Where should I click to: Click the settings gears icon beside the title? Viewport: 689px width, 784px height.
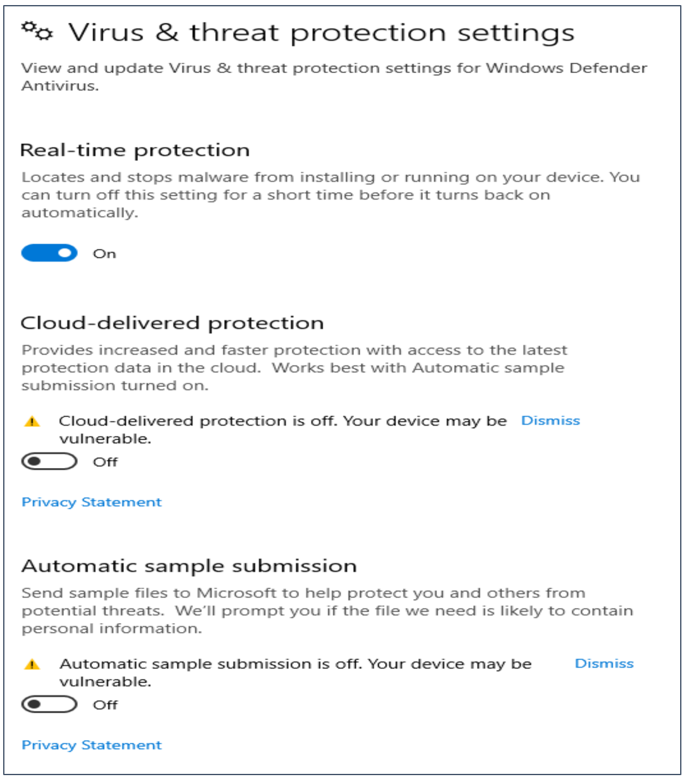point(37,30)
